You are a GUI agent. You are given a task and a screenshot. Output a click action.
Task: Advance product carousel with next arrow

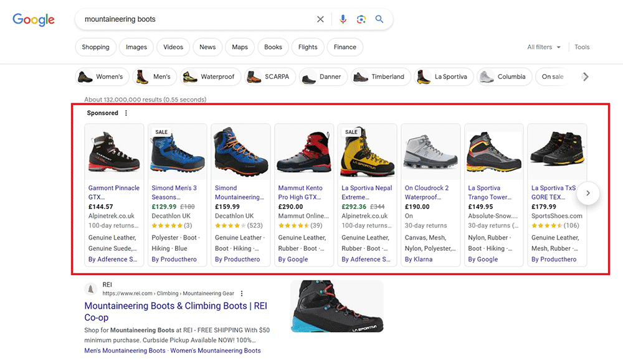coord(587,194)
